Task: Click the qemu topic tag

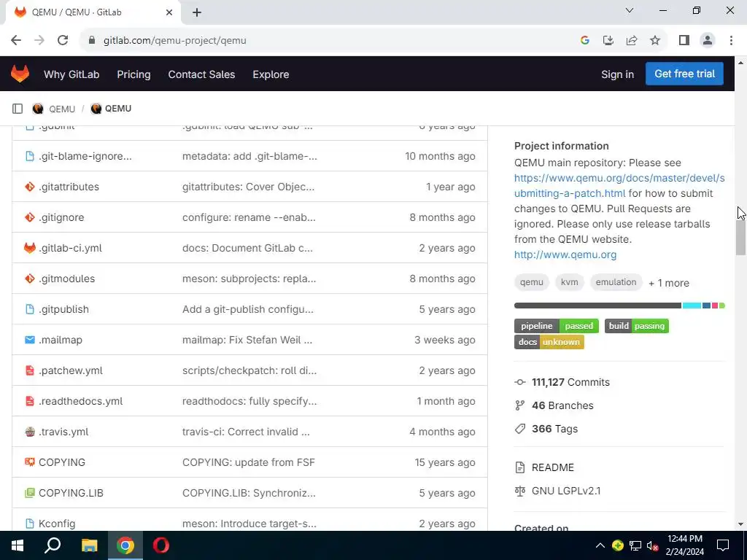Action: (x=532, y=282)
